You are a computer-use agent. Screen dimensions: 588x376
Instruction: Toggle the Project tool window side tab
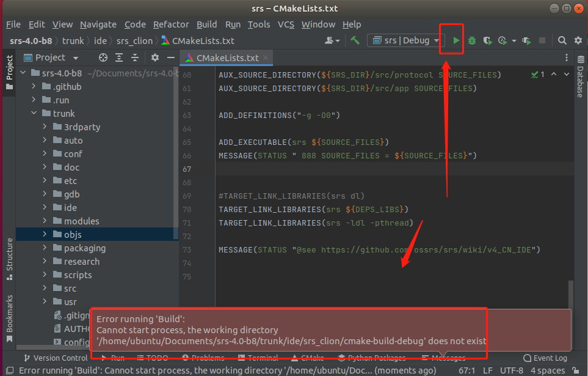[x=9, y=73]
